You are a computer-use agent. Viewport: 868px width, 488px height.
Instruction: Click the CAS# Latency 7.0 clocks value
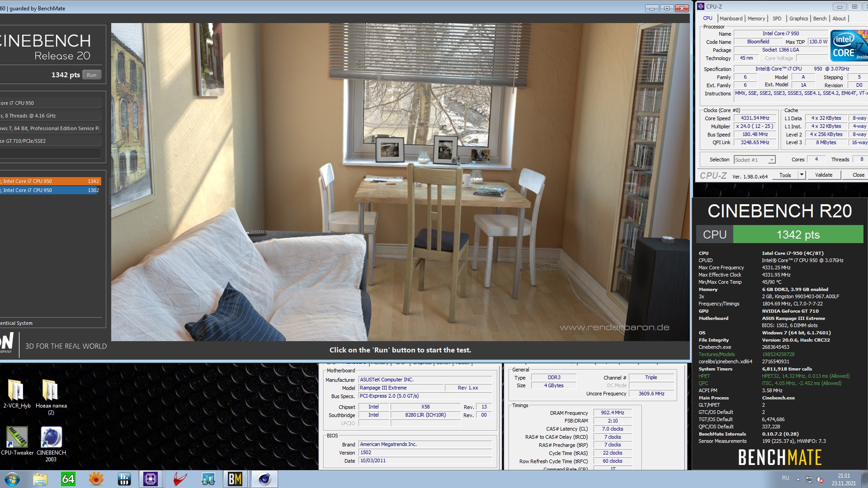612,429
